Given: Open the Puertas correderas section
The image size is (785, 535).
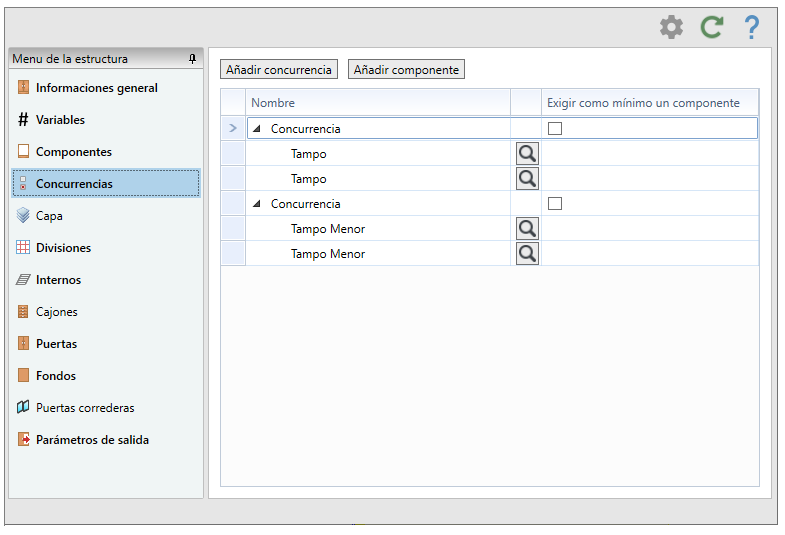Looking at the screenshot, I should pyautogui.click(x=106, y=408).
